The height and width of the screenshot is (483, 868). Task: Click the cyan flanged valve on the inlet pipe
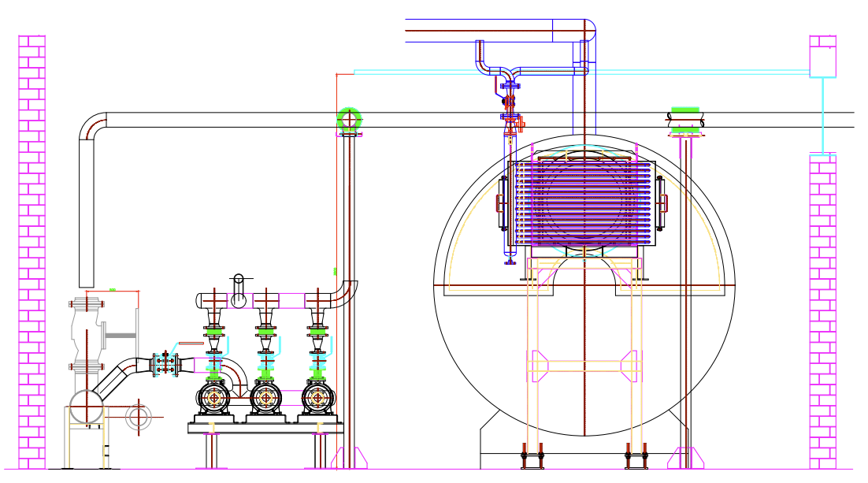pyautogui.click(x=165, y=364)
